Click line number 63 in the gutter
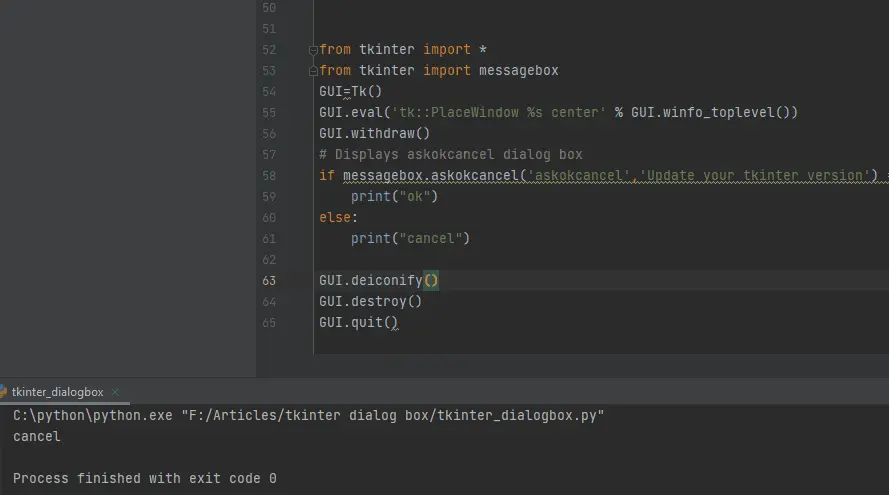889x495 pixels. [269, 281]
